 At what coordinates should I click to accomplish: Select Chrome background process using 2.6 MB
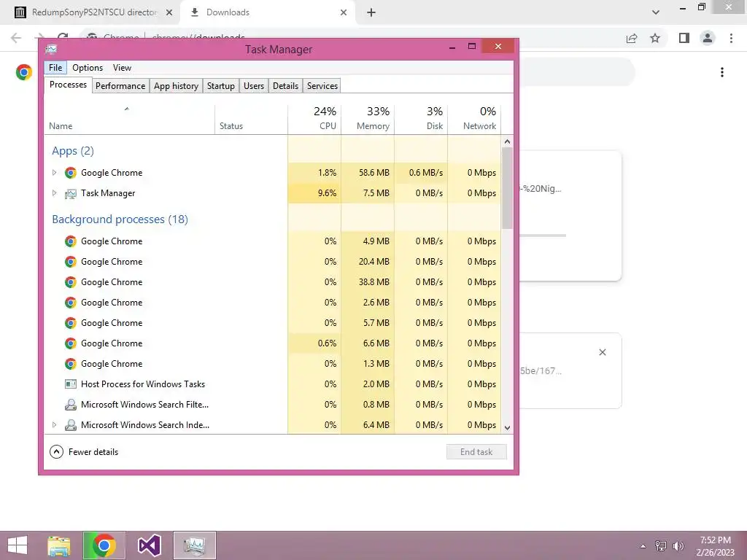(x=272, y=303)
